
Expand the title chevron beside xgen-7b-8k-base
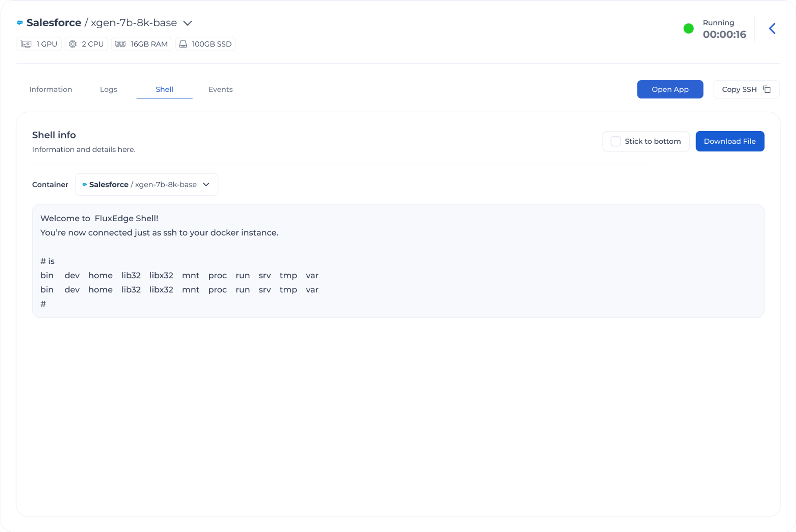[x=187, y=23]
